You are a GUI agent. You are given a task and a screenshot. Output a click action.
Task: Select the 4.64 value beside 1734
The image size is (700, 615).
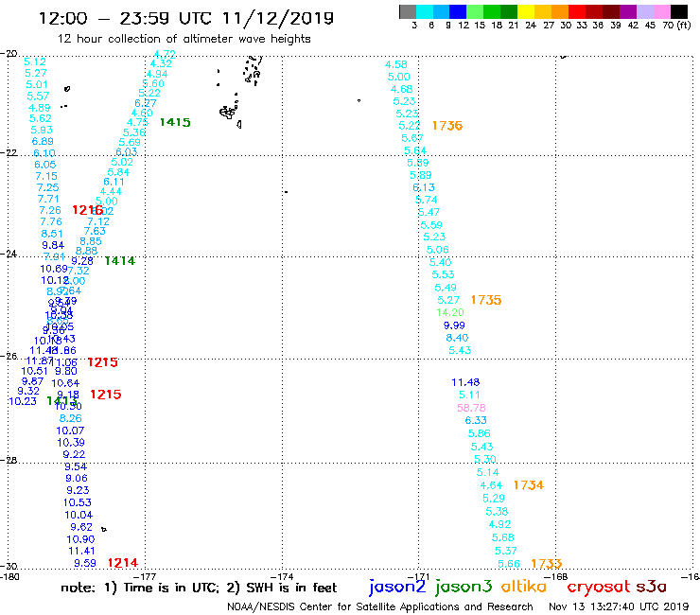click(491, 485)
